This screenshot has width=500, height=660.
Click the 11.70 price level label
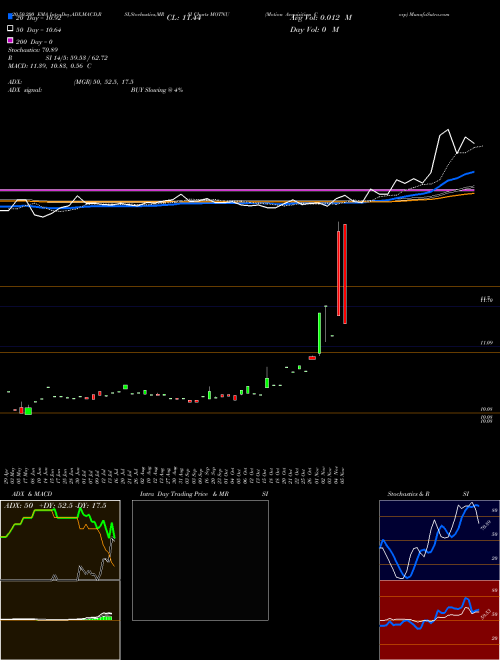pos(487,300)
